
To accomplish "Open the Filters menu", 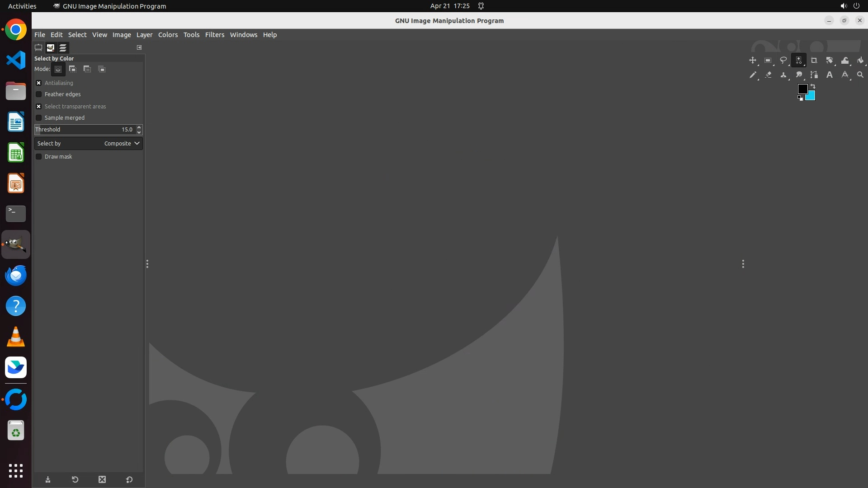I will pyautogui.click(x=214, y=35).
